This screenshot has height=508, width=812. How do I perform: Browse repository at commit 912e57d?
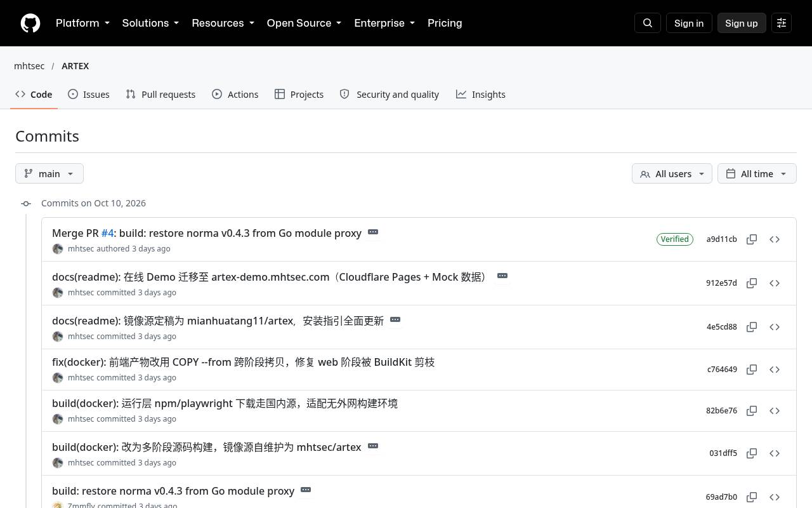point(775,283)
